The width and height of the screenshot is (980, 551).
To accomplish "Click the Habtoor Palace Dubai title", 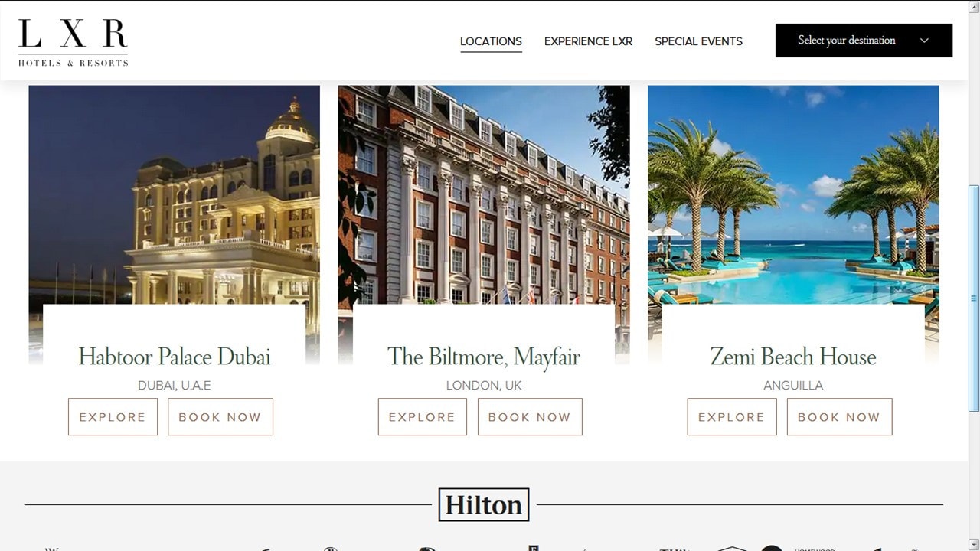I will click(x=175, y=357).
